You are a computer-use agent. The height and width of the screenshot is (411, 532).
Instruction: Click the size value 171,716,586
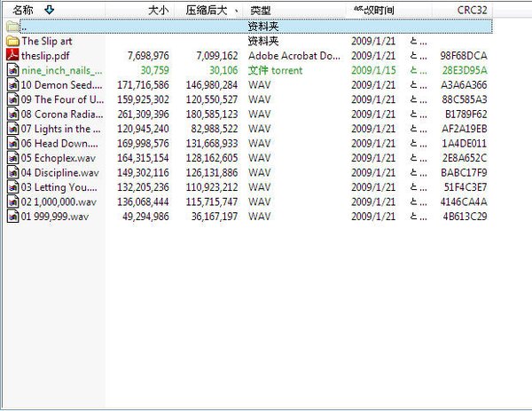coord(143,85)
